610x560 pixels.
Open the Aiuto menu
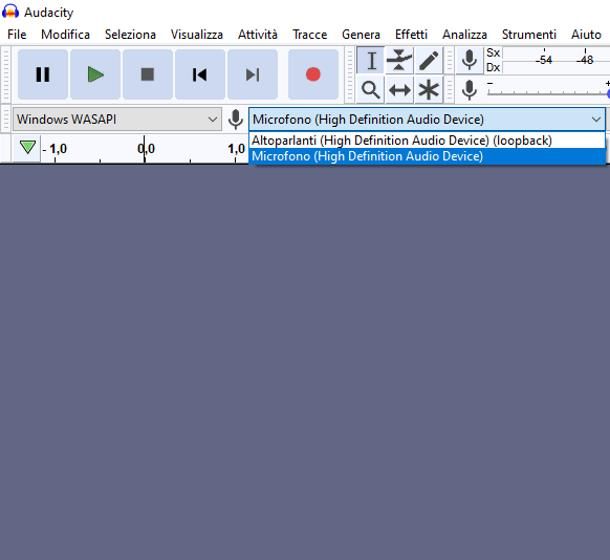point(586,34)
